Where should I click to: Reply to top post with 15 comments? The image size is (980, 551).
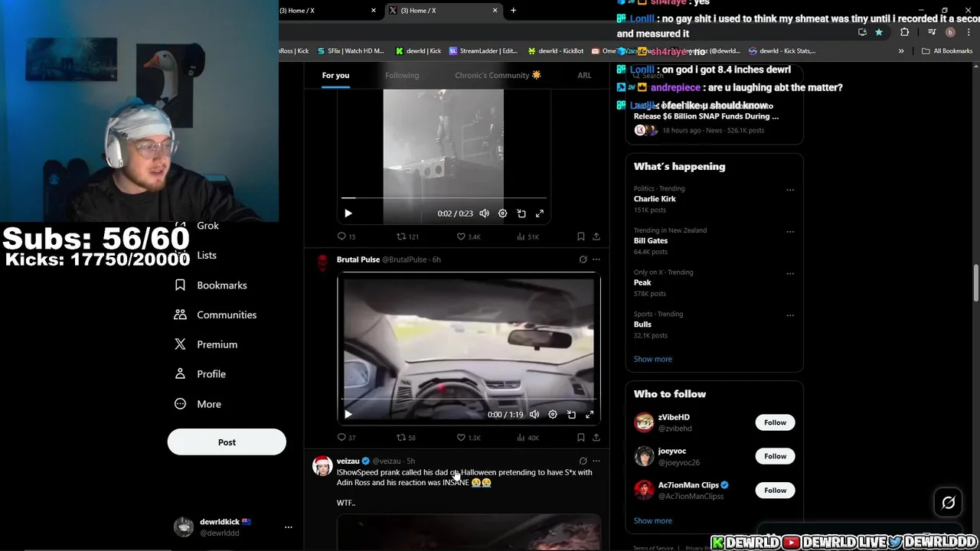(346, 236)
